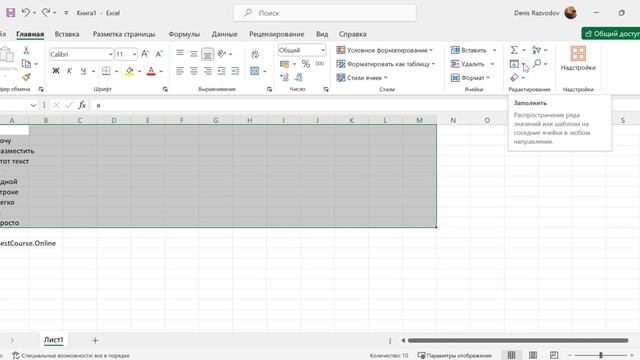This screenshot has height=360, width=640.
Task: Center cell text horizontally
Action: [x=194, y=71]
